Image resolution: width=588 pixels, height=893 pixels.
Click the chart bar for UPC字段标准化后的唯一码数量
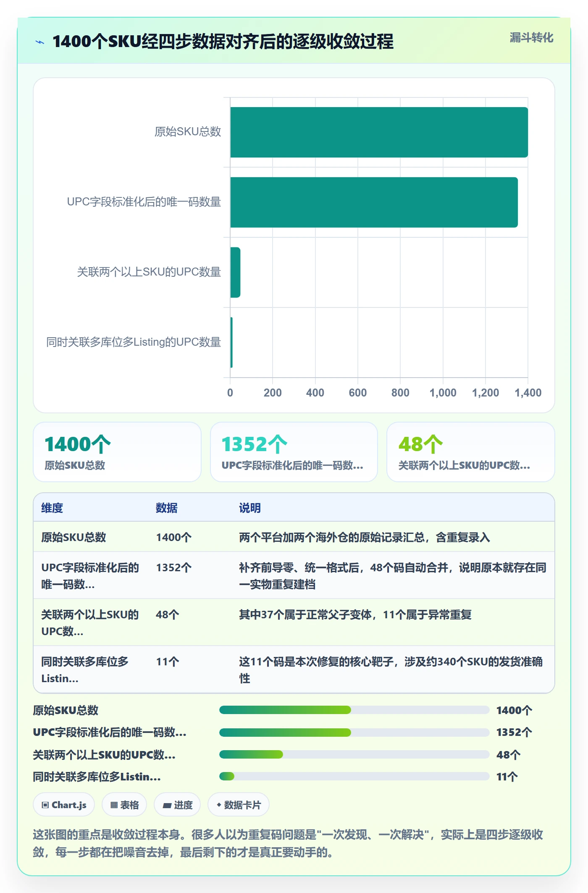coord(374,202)
